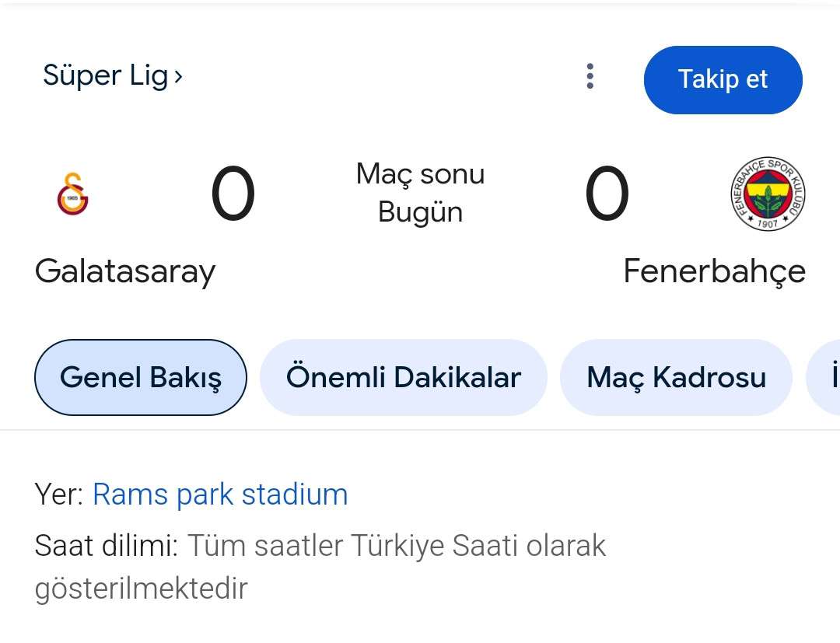Select the partially visible tab after Maç Kadrosu
This screenshot has width=840, height=643.
click(x=828, y=378)
